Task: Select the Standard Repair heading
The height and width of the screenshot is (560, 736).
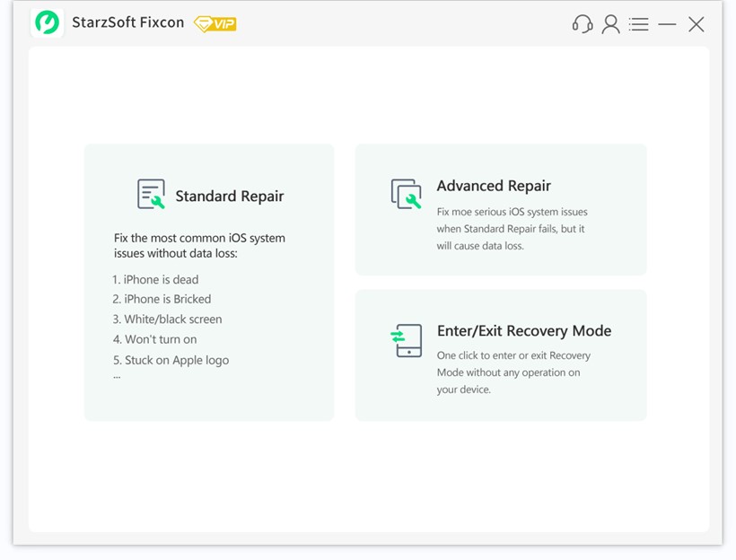Action: pyautogui.click(x=229, y=196)
